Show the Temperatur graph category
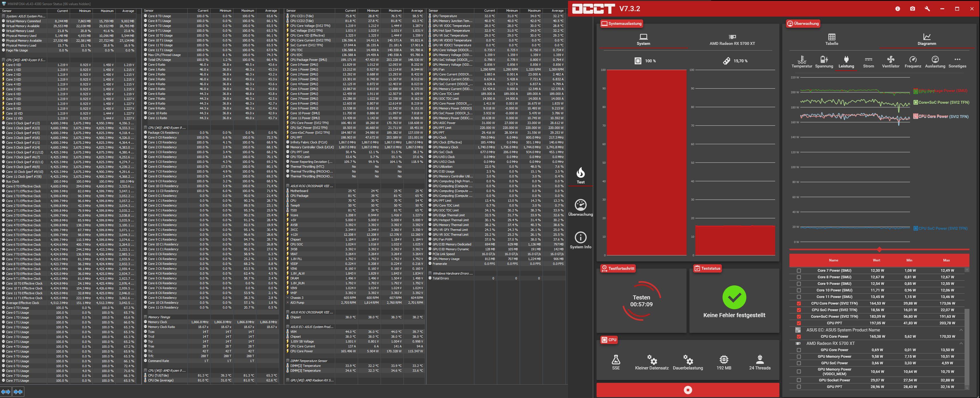The height and width of the screenshot is (398, 980). [802, 62]
